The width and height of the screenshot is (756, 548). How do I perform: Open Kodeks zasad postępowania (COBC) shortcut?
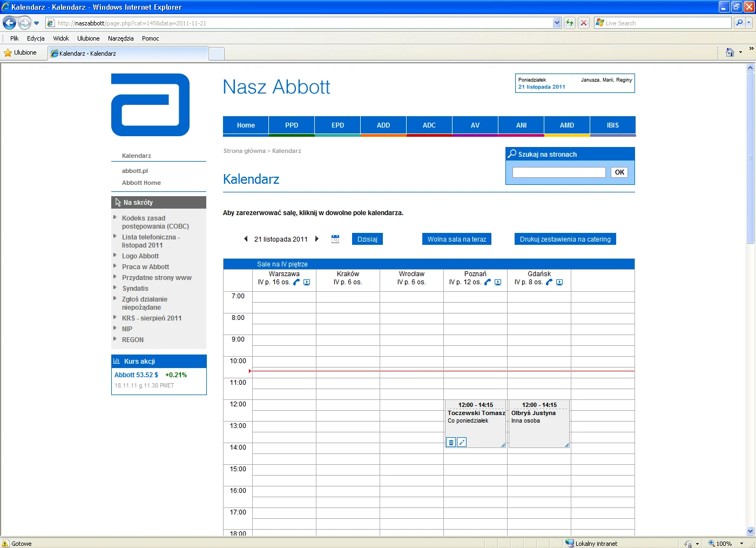[x=156, y=222]
